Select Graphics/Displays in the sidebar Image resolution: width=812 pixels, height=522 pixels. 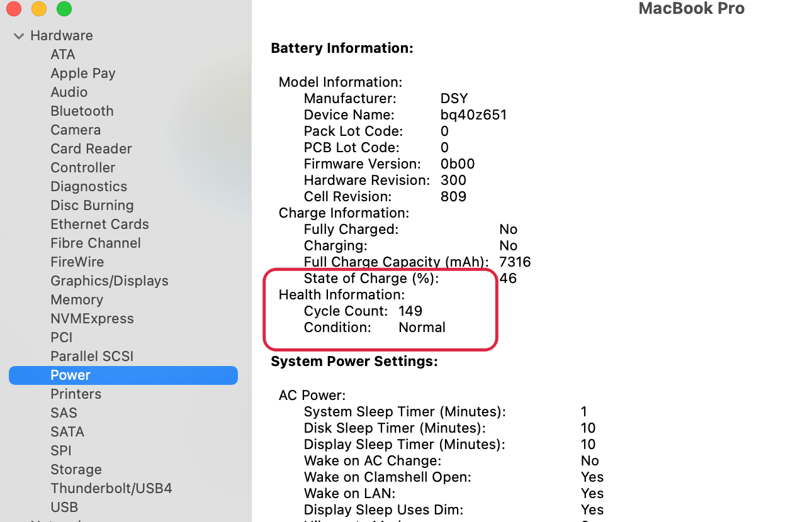[110, 280]
